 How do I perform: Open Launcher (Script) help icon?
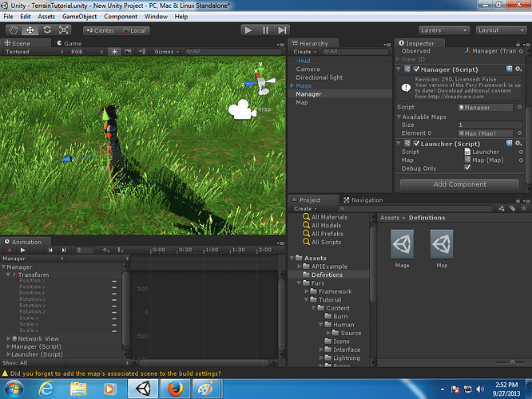tap(509, 144)
